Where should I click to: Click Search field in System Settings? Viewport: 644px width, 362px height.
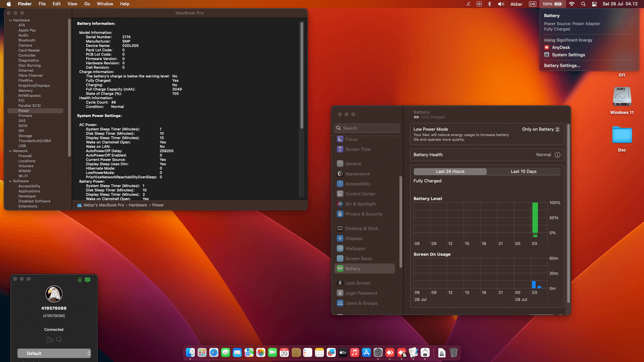pyautogui.click(x=367, y=128)
